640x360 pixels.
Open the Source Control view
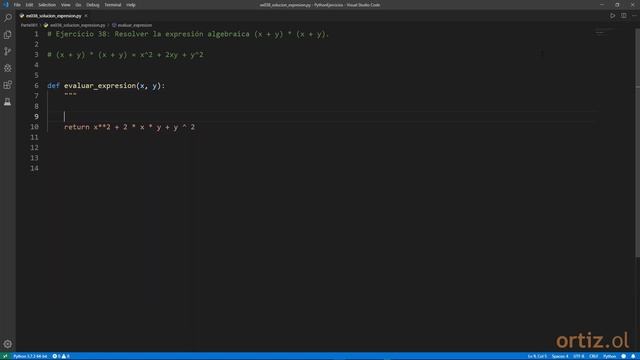[x=8, y=51]
